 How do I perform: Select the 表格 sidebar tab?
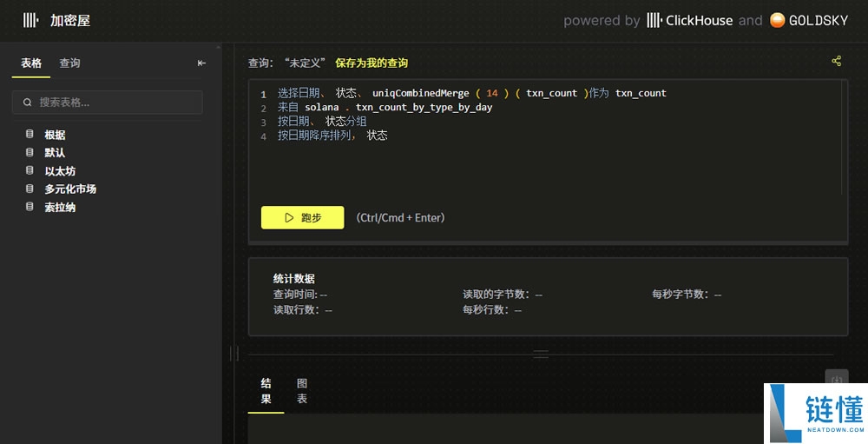point(31,63)
